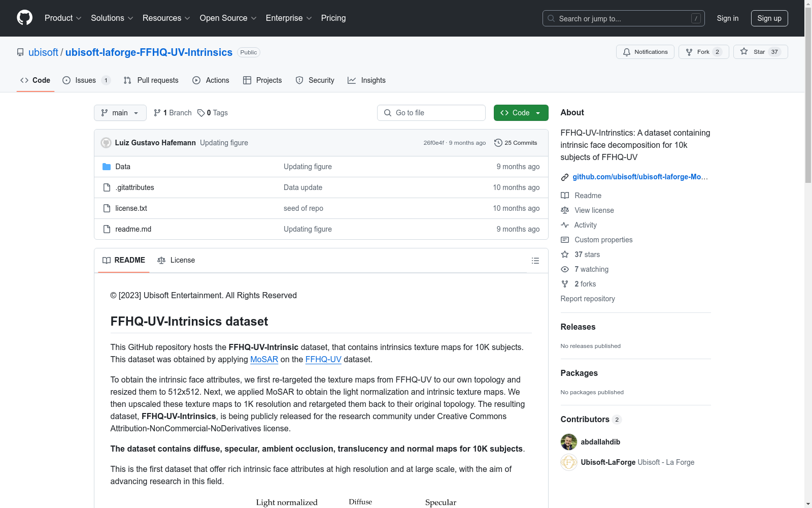This screenshot has height=508, width=812.
Task: Expand the Product menu
Action: point(63,18)
